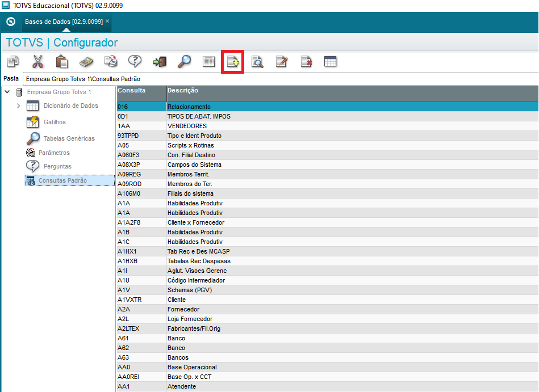Viewport: 539px width, 392px height.
Task: Sort by the Consulta column header
Action: click(141, 94)
